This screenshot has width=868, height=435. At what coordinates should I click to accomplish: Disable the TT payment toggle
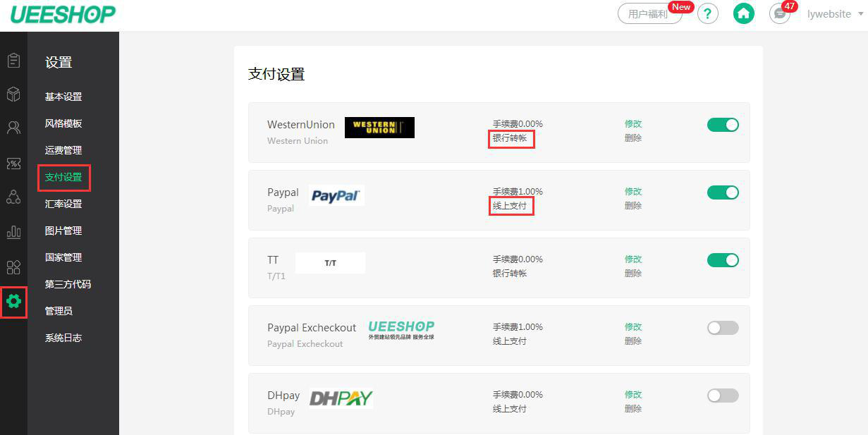pyautogui.click(x=723, y=260)
